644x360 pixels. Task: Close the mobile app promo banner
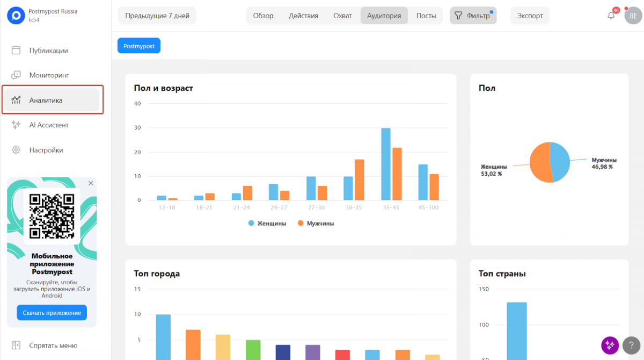[x=91, y=183]
